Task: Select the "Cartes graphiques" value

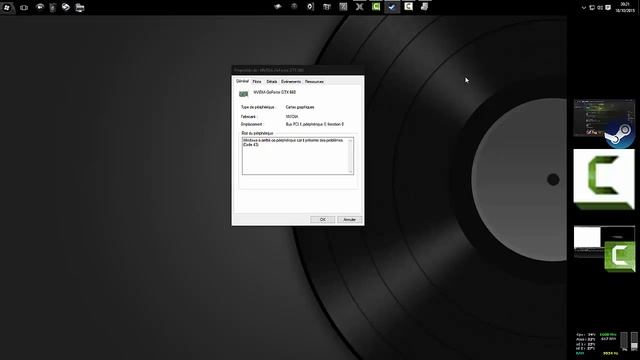Action: click(300, 107)
